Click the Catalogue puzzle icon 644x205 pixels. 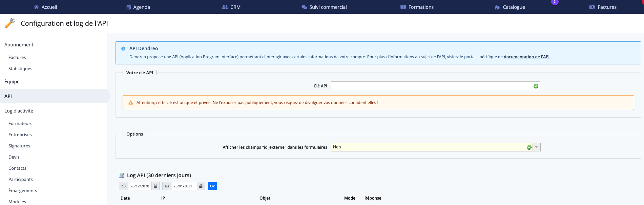pos(497,7)
